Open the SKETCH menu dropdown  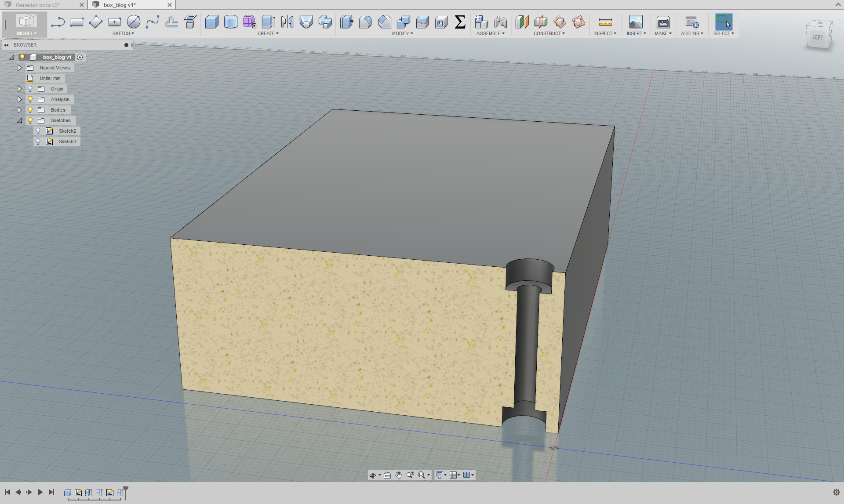123,33
